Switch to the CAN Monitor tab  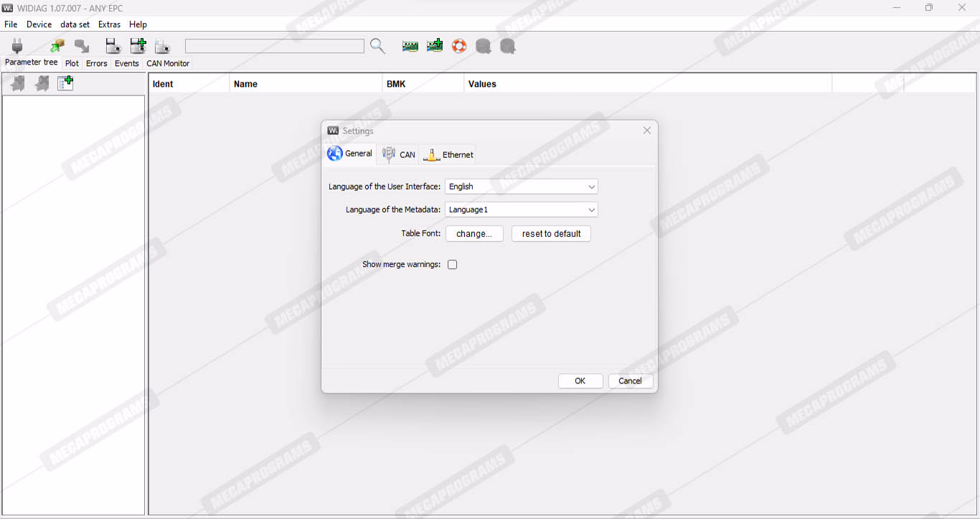click(x=168, y=63)
